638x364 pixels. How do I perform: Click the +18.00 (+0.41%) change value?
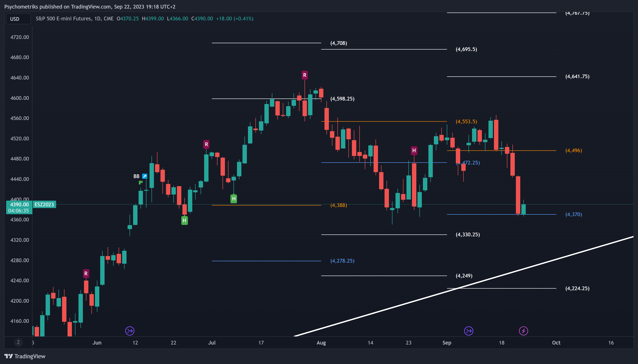pyautogui.click(x=235, y=18)
